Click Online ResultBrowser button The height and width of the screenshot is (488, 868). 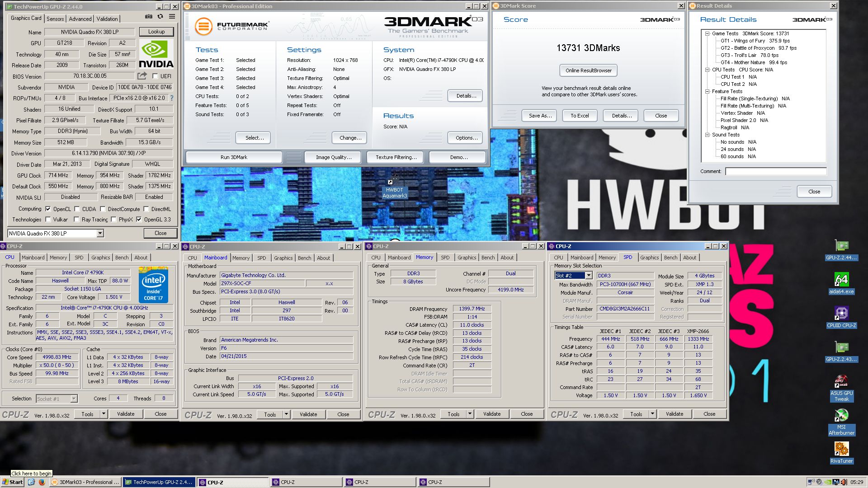click(x=588, y=70)
